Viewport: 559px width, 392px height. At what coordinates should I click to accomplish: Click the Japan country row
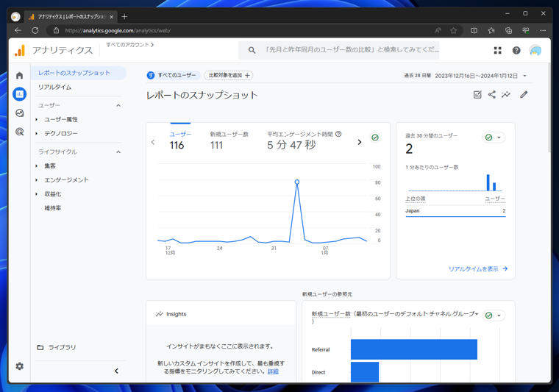pyautogui.click(x=455, y=211)
